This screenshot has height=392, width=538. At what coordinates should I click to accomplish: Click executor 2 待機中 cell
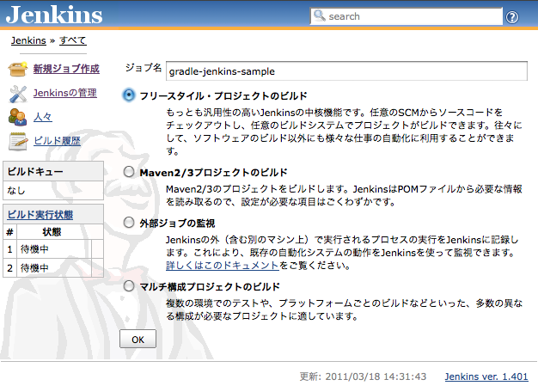(x=54, y=267)
